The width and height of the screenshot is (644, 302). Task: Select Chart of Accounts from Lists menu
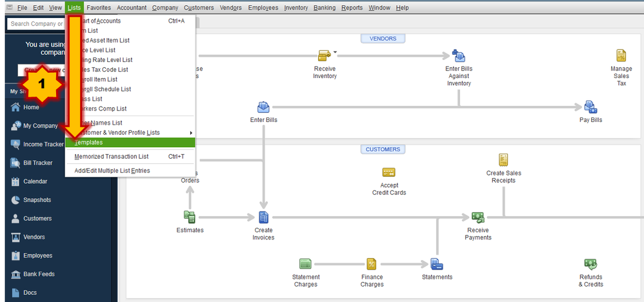[130, 21]
